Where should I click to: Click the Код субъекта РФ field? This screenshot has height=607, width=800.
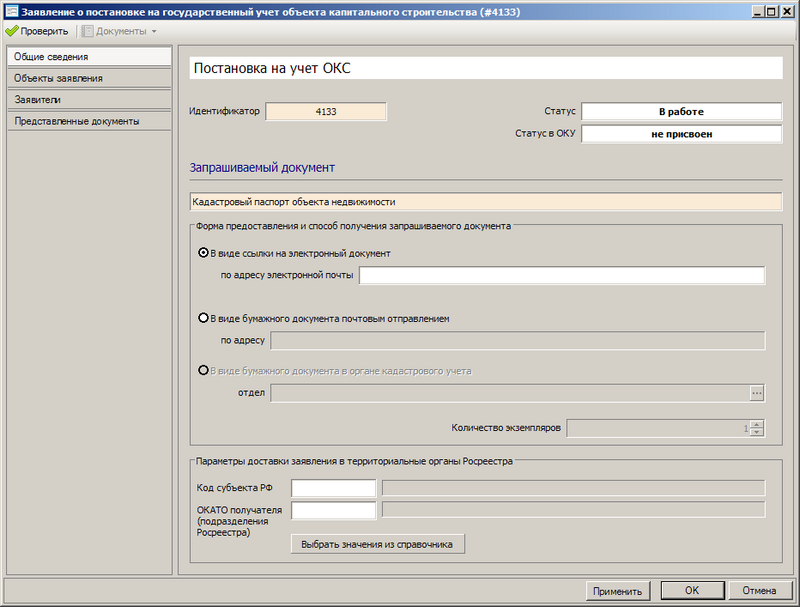(333, 488)
